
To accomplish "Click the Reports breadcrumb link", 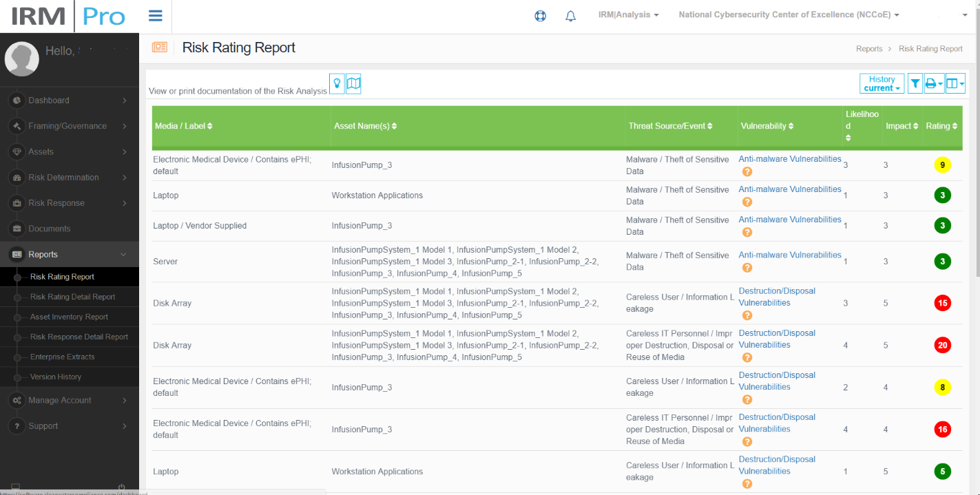I will tap(869, 49).
